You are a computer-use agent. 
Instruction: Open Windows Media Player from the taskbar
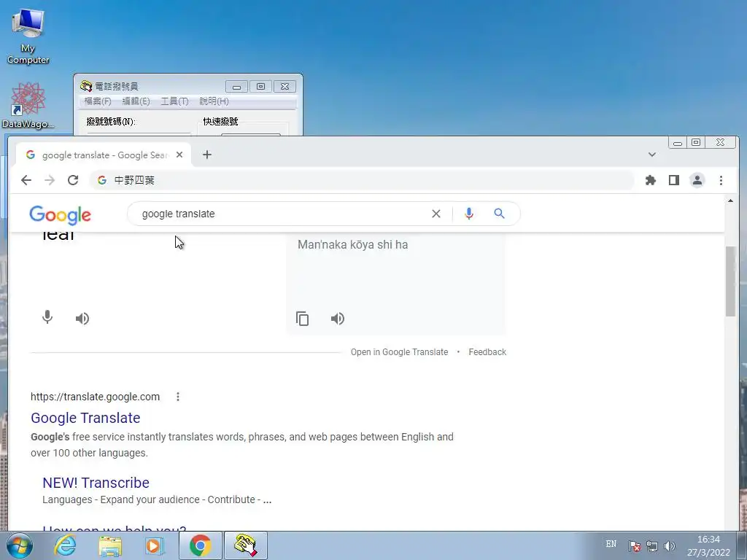(154, 545)
